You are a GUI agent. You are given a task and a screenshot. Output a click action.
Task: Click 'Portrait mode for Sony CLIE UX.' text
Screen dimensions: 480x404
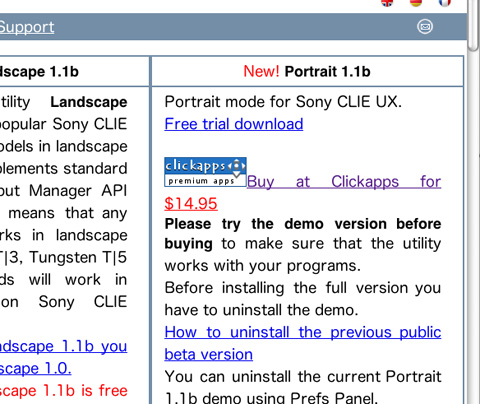[x=283, y=102]
